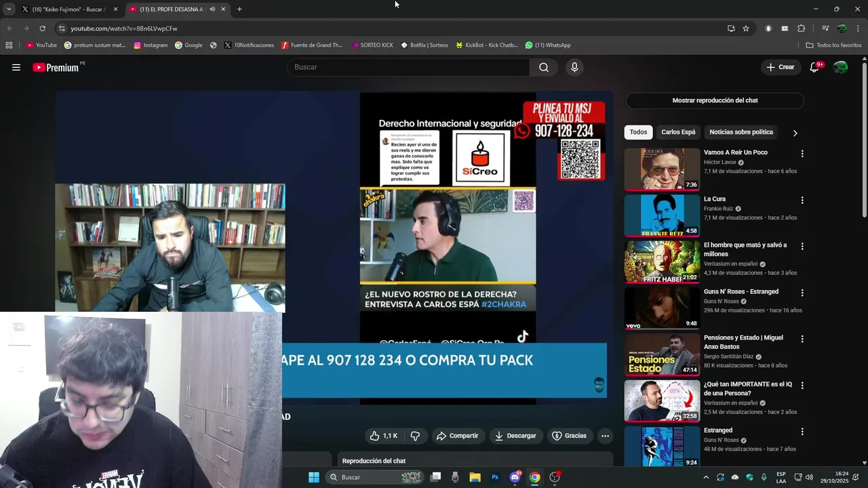Open the Chrome three-dot menu
Viewport: 868px width, 488px height.
(x=859, y=28)
